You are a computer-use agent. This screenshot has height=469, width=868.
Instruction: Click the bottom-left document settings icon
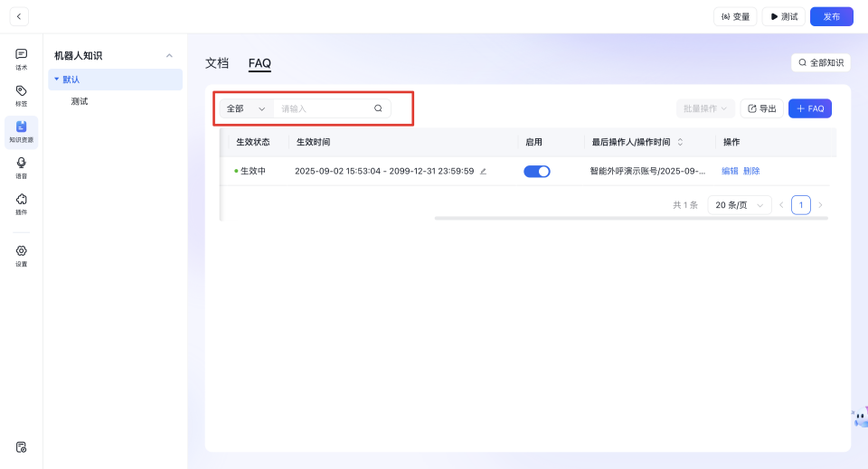coord(21,446)
